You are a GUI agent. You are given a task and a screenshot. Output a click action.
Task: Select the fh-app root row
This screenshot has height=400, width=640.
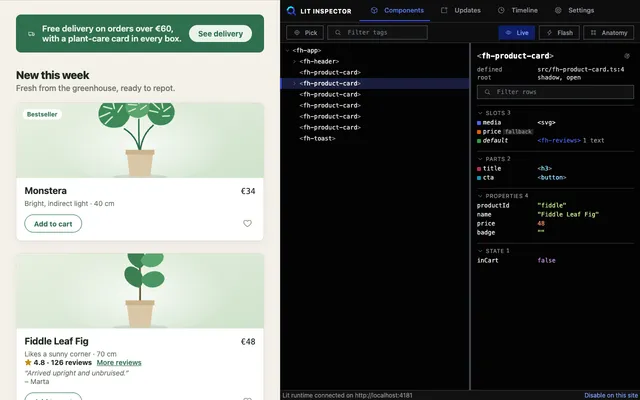click(x=375, y=51)
